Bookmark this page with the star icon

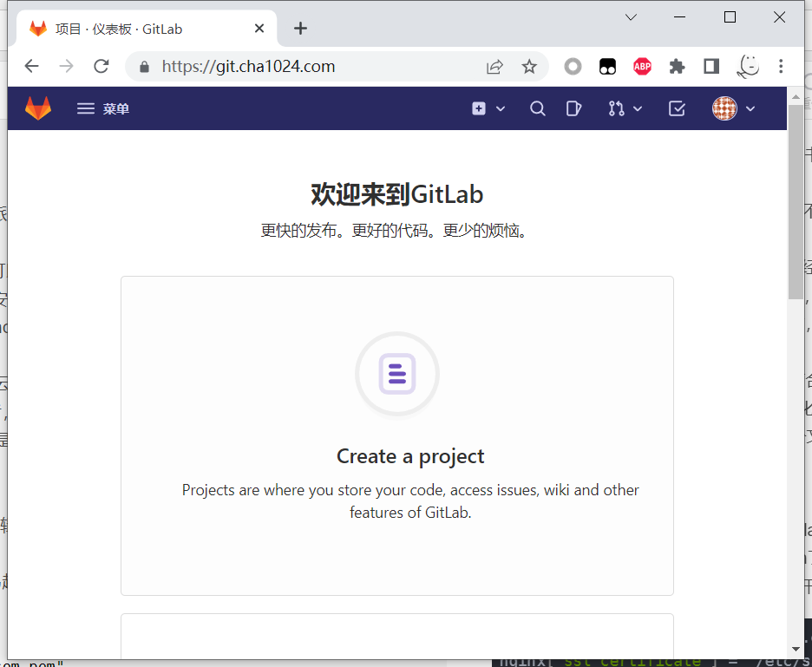click(529, 66)
